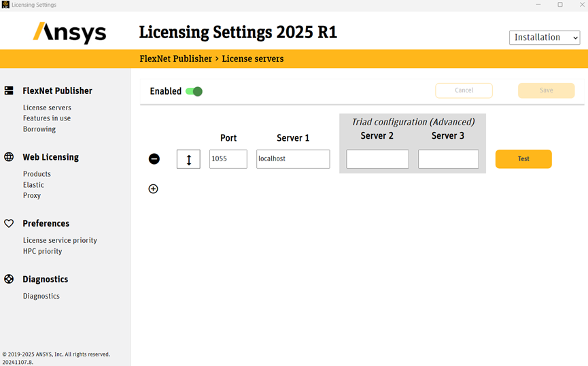Open License servers in sidebar
This screenshot has width=588, height=366.
(47, 107)
